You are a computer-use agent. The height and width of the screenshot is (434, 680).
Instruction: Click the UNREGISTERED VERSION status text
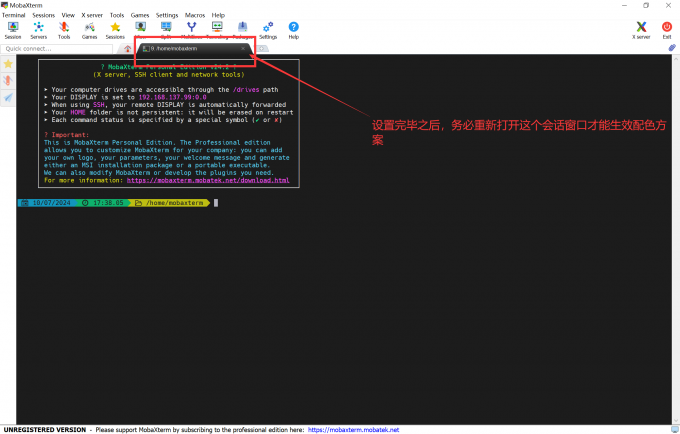tap(45, 430)
